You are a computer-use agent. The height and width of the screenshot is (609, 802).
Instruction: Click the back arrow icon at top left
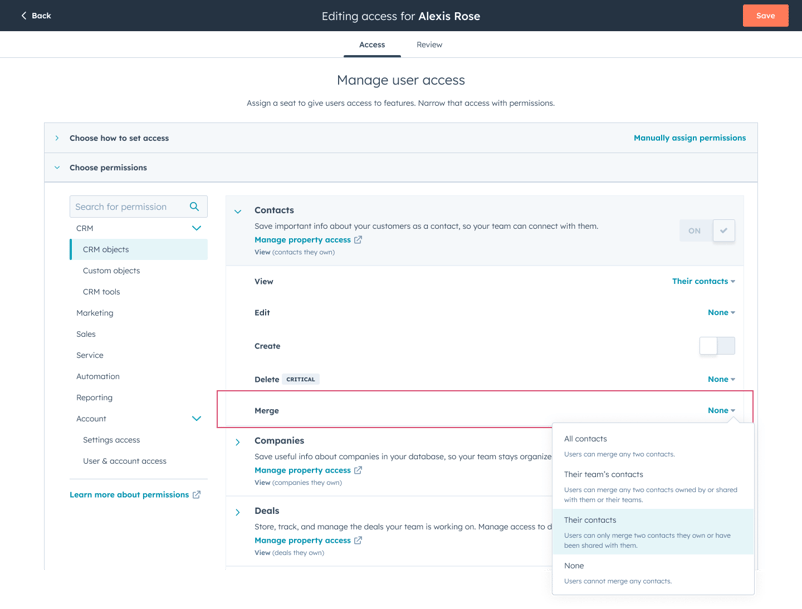pos(23,15)
